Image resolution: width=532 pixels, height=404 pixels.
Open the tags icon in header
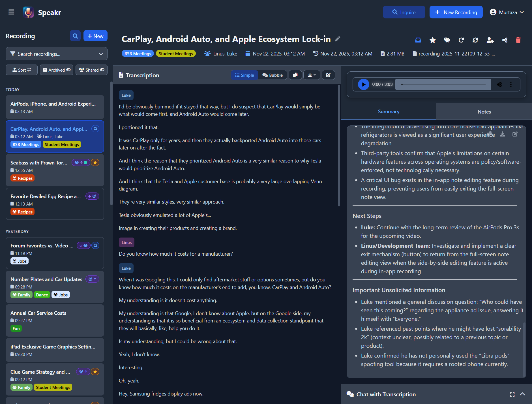click(x=447, y=40)
